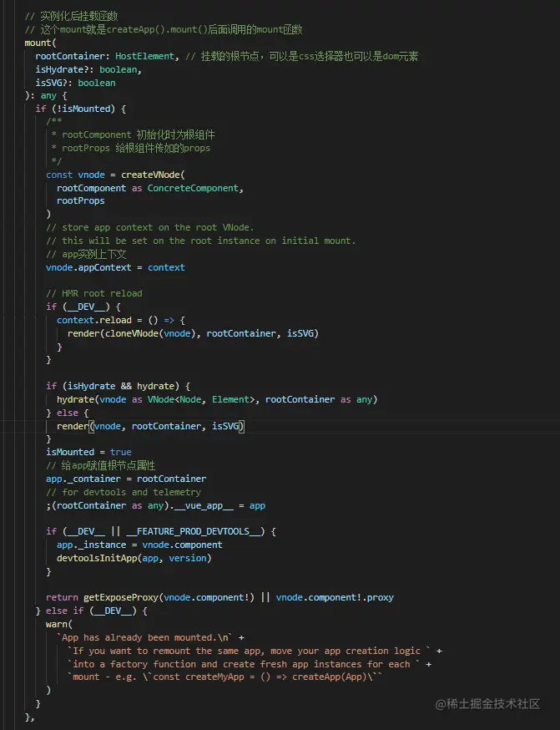This screenshot has width=560, height=730.
Task: Click the 'createVNode(' function call
Action: point(153,175)
